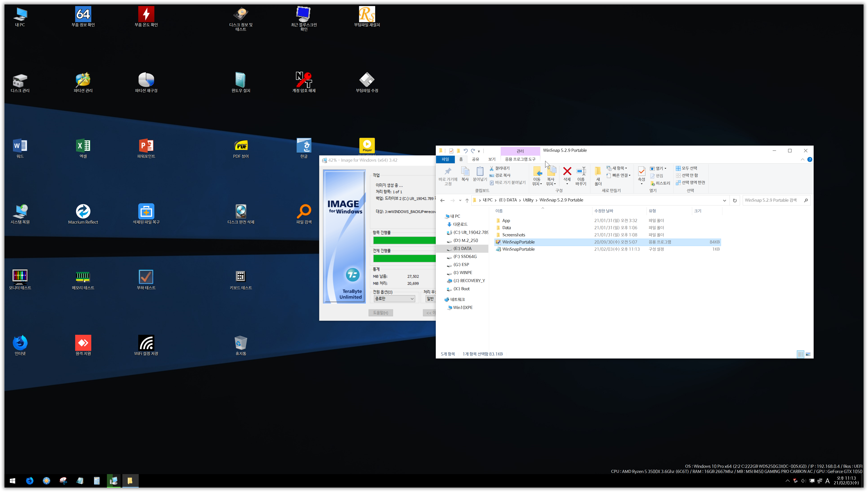Open the WiFi 설정 저장 desktop icon
This screenshot has height=492, width=868.
click(x=146, y=345)
